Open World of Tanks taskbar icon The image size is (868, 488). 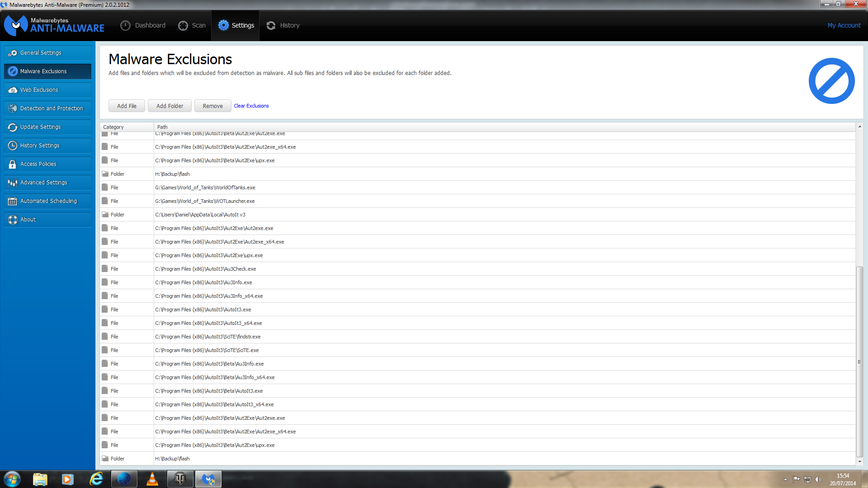[180, 479]
